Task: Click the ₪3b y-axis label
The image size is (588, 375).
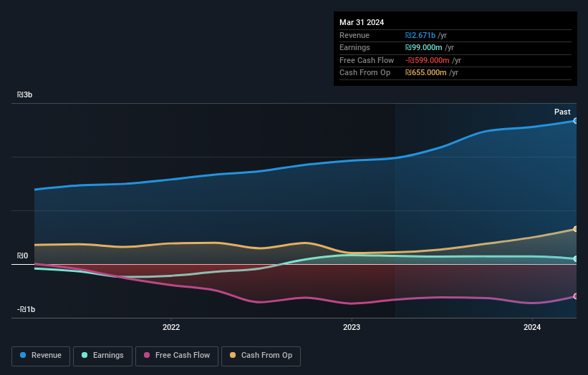Action: click(24, 94)
